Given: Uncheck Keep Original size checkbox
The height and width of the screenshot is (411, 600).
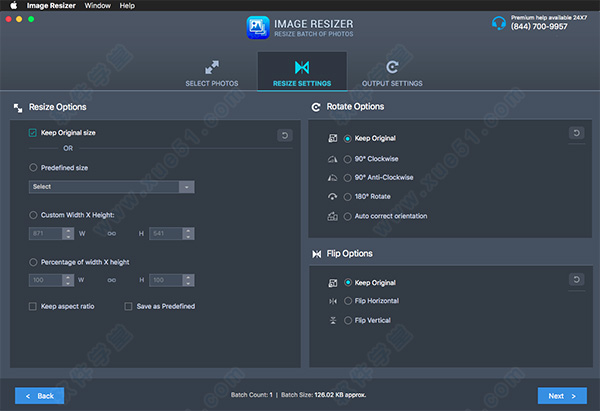Looking at the screenshot, I should (x=33, y=133).
